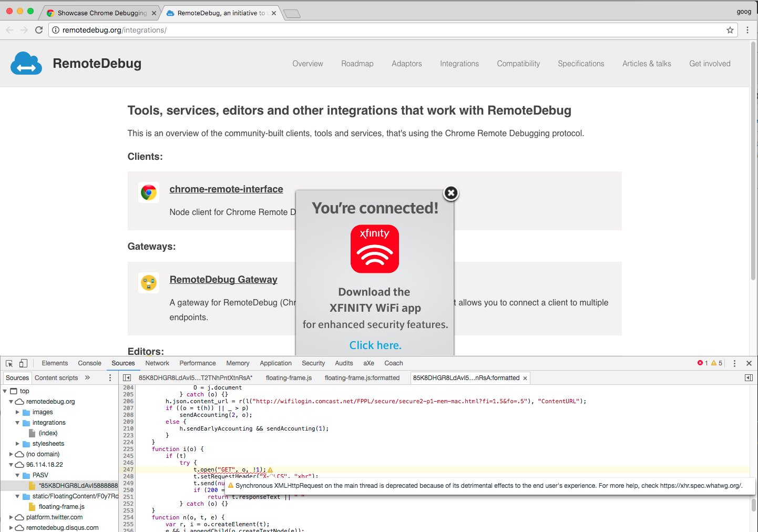Close the 'Showcase Chrome Debugging' tab
758x532 pixels.
(154, 13)
